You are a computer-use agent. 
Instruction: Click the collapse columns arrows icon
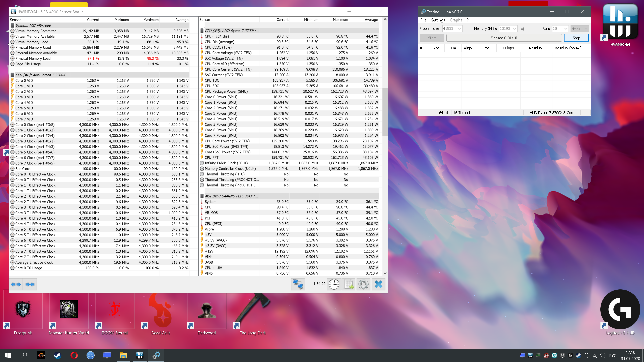pyautogui.click(x=30, y=284)
